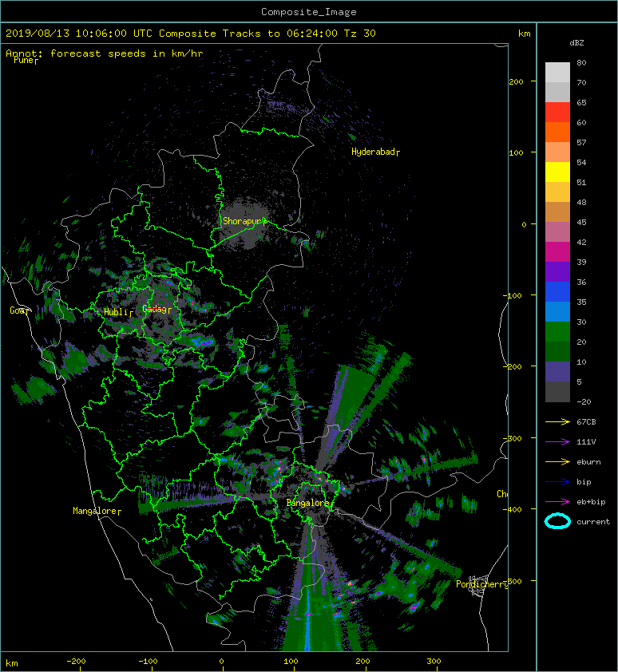Screen dimensions: 618x672
Task: Pick the red swatch on dBZ scale
Action: (x=557, y=113)
